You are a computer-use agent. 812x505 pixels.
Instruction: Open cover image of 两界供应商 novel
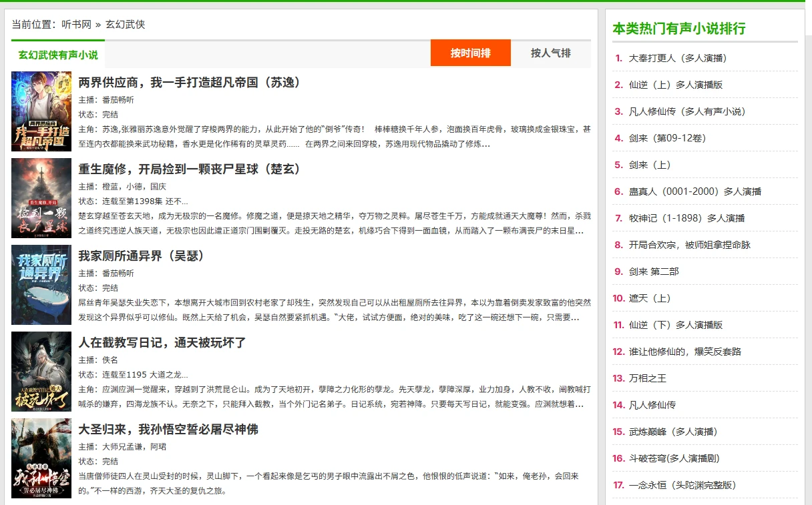41,111
